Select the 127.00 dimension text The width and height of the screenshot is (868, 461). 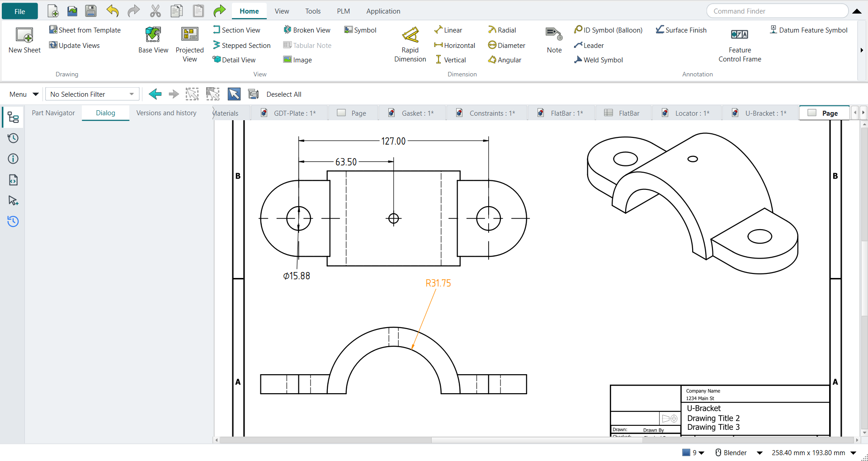(393, 141)
